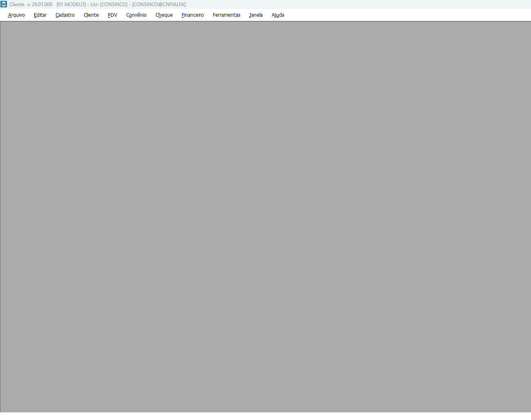Viewport: 531px width, 420px height.
Task: Open the Financeiro menu
Action: click(x=193, y=15)
